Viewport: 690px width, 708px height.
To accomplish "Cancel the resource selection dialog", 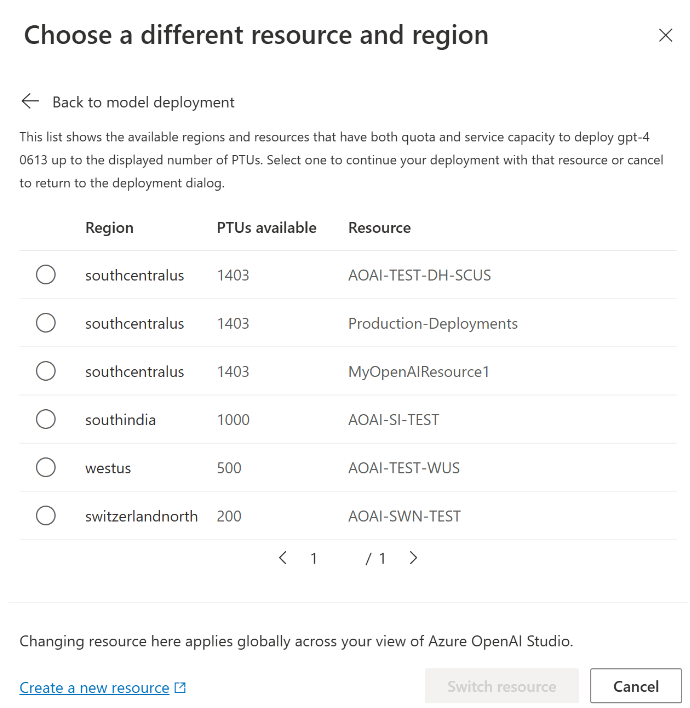I will point(635,686).
